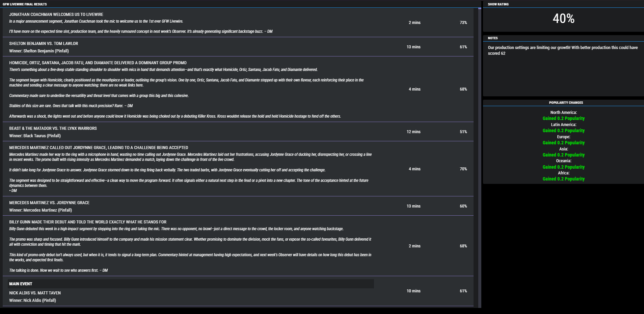Click the Main Event header bar
Screen dimensions: 644x314
[x=191, y=284]
